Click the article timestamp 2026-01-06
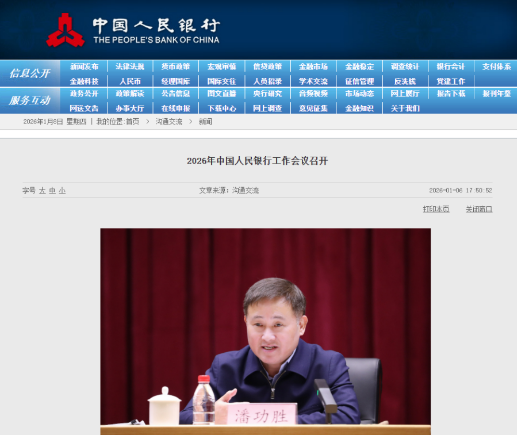The width and height of the screenshot is (517, 435). pos(460,190)
